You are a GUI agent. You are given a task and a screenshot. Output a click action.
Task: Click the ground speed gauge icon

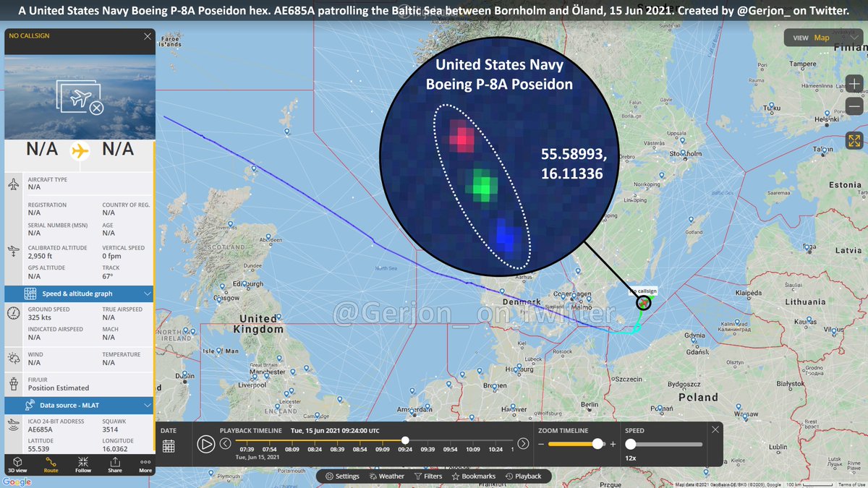[x=14, y=313]
